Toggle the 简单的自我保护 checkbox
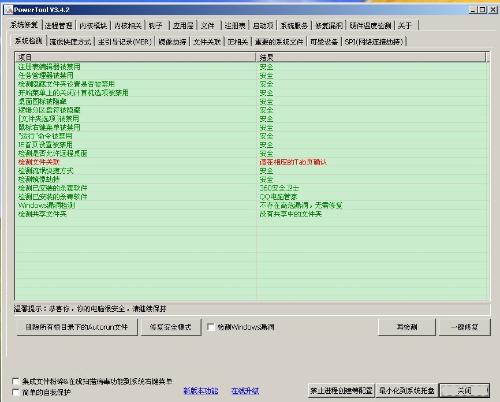 15,392
